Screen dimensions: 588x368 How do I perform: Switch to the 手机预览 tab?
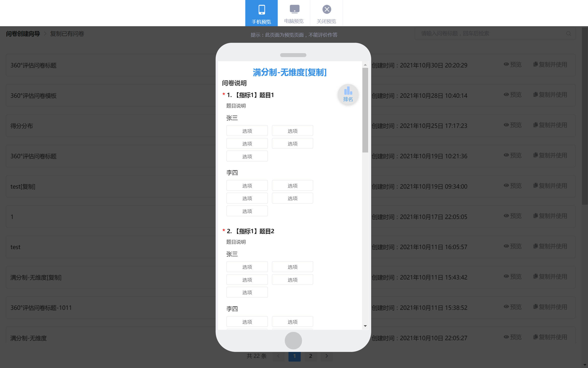[261, 13]
